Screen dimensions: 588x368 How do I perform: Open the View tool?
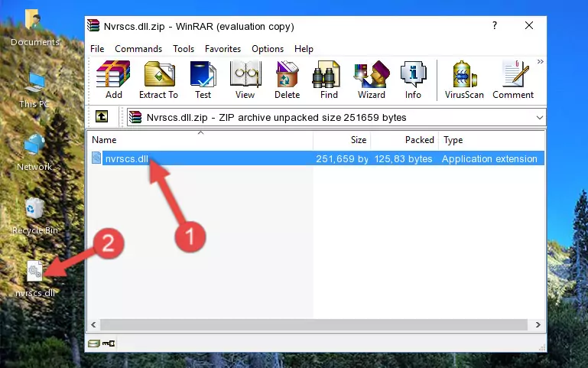pos(245,80)
